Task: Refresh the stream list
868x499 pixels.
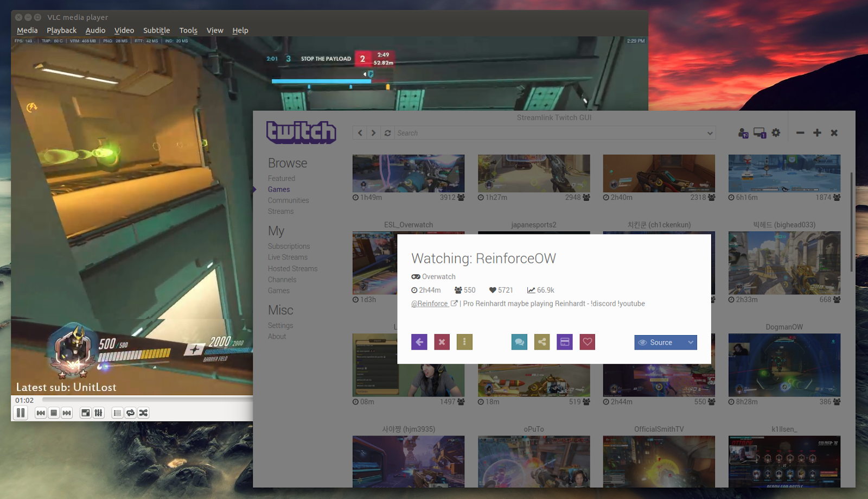Action: click(387, 132)
